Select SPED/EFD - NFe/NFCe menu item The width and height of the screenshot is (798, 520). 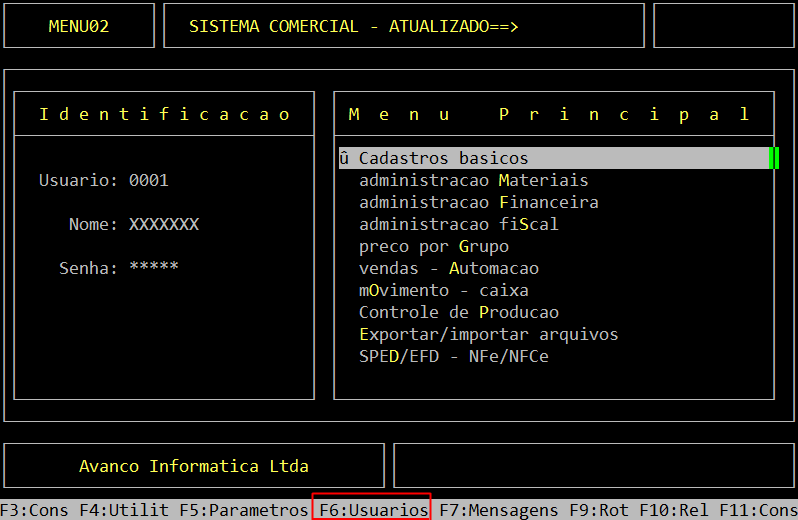[453, 356]
